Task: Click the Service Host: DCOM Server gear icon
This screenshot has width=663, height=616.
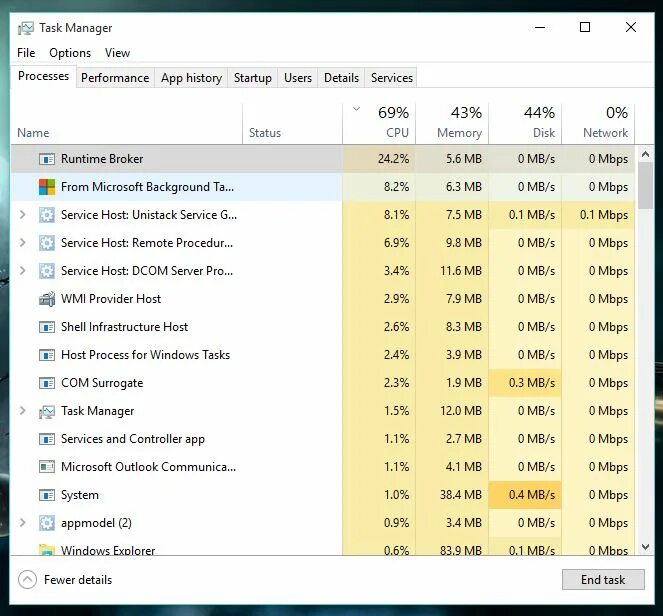Action: pyautogui.click(x=47, y=271)
